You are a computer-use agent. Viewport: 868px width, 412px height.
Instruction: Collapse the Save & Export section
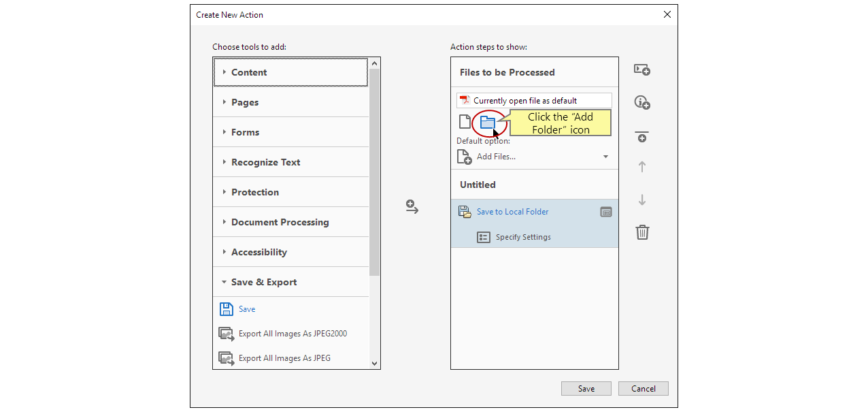[263, 282]
